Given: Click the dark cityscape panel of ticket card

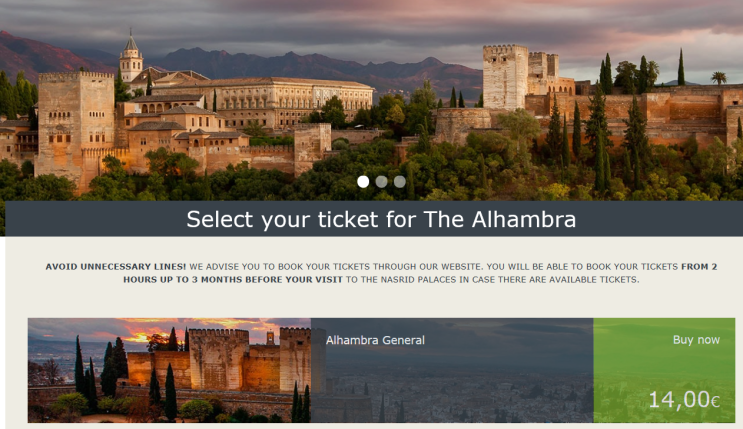Looking at the screenshot, I should 452,385.
